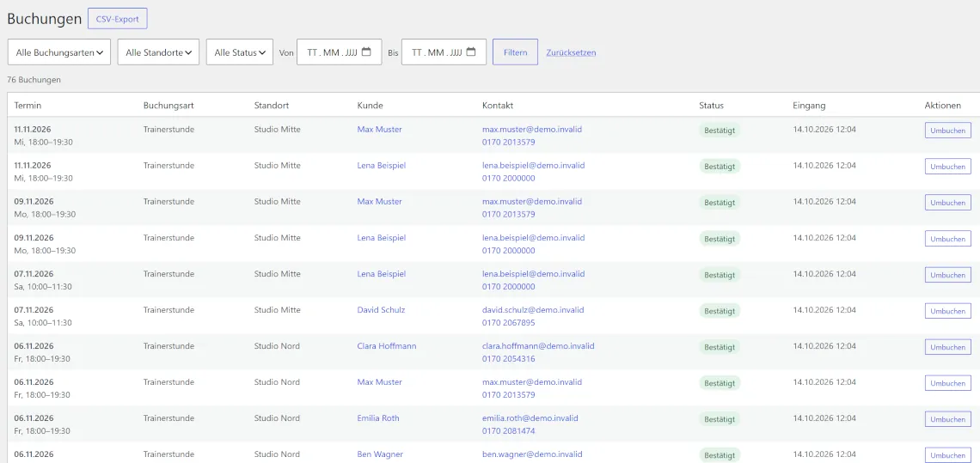Viewport: 980px width, 463px height.
Task: Rebook Max Muster's 11.11.2026 appointment via Umbuchen
Action: click(947, 131)
